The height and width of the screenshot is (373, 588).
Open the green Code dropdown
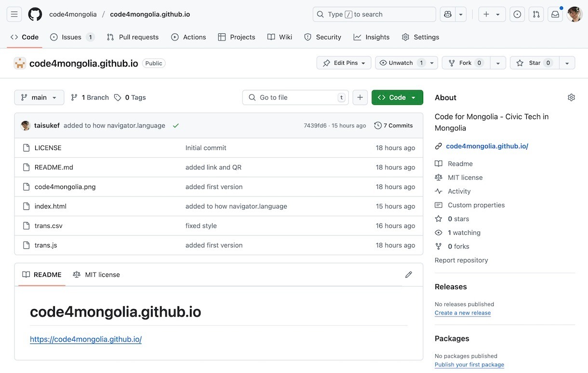coord(397,97)
